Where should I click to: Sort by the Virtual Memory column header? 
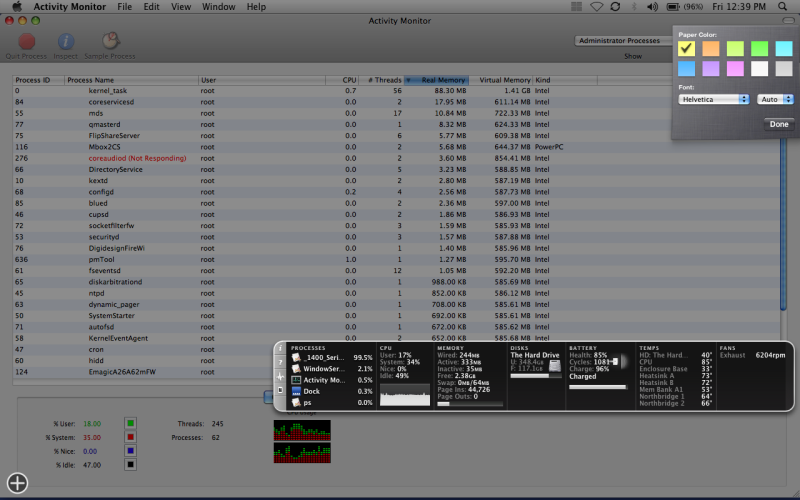500,80
